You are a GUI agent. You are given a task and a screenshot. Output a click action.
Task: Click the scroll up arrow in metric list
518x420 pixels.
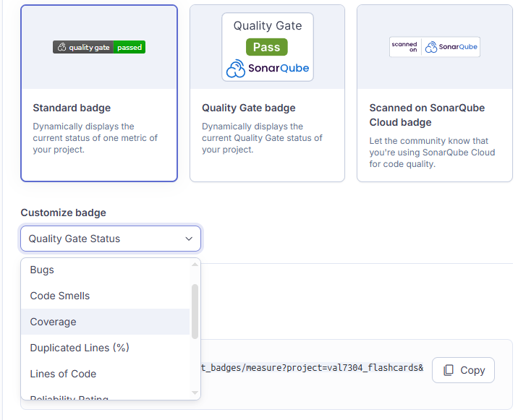point(195,264)
